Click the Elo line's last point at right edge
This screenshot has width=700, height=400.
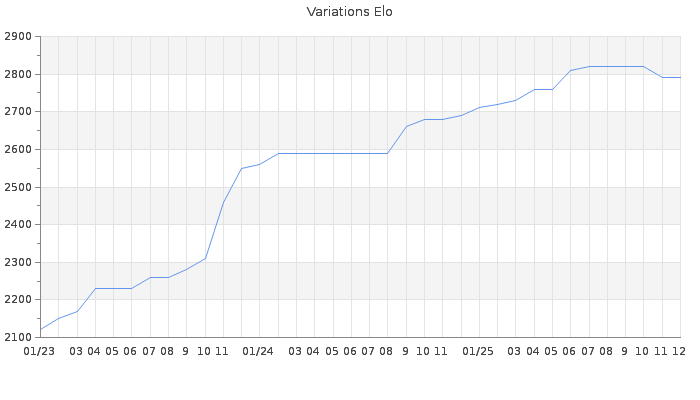[x=680, y=77]
